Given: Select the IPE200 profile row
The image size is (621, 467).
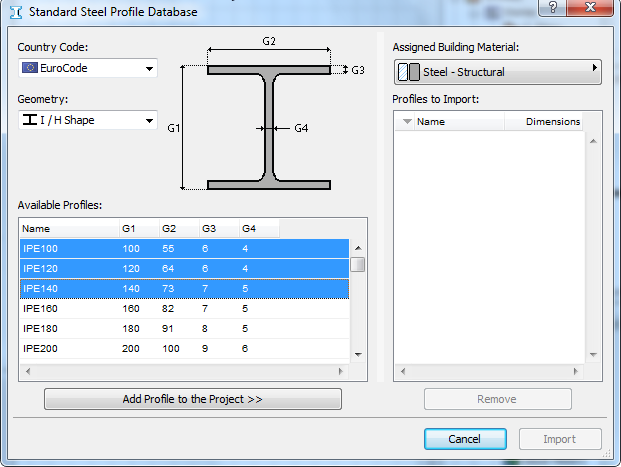Looking at the screenshot, I should (185, 349).
